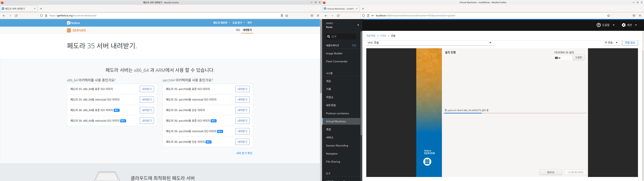Click the session gear icon in Cockpit
This screenshot has height=181, width=644.
(624, 25)
